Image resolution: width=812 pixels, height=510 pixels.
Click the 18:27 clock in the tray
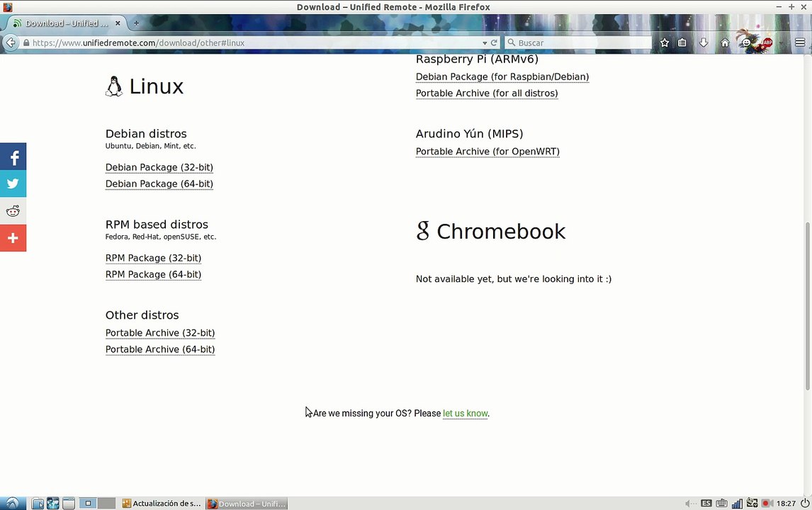pyautogui.click(x=786, y=503)
